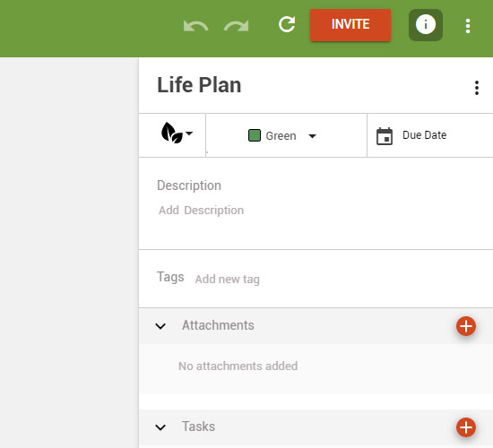Open the Life Plan options menu
The height and width of the screenshot is (448, 493).
tap(477, 88)
